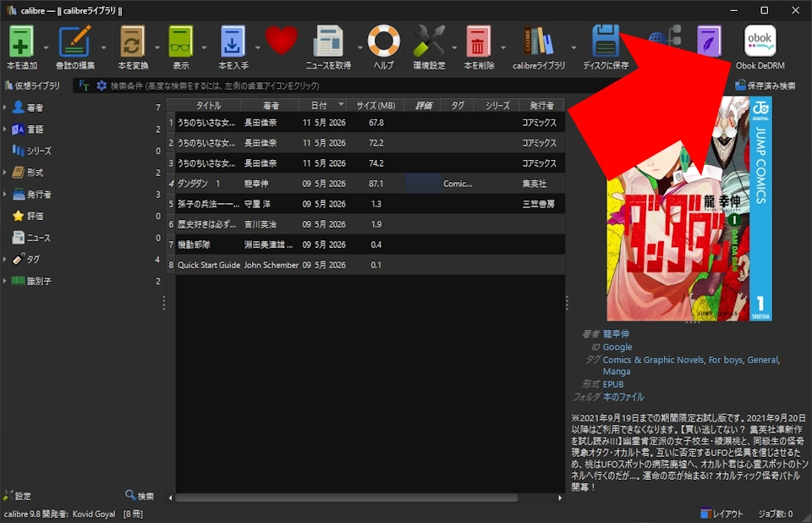Open calibreライブラリ dropdown arrow
This screenshot has height=523, width=812.
[x=573, y=47]
